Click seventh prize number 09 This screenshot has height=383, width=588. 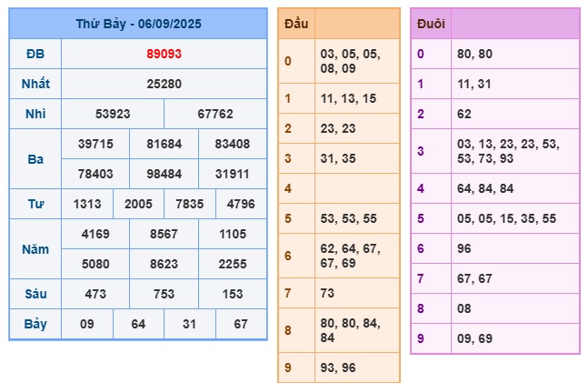[x=87, y=324]
